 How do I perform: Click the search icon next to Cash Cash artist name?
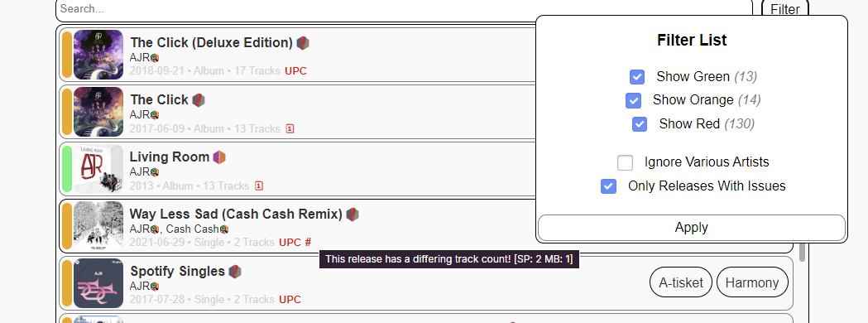pos(224,229)
